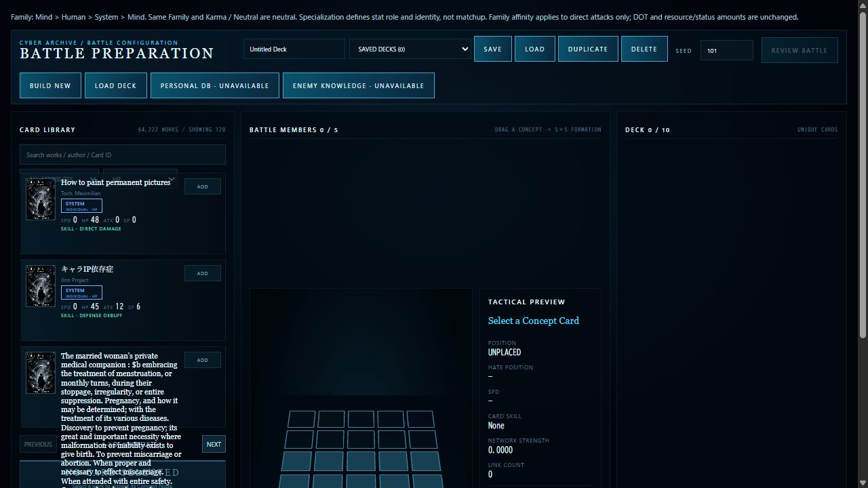The image size is (868, 488).
Task: Click the Review Battle button
Action: point(800,50)
